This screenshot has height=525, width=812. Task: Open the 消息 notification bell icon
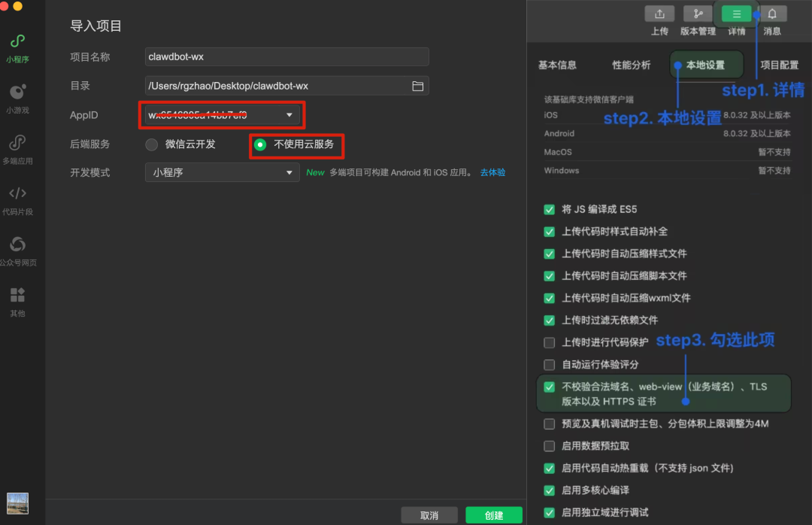coord(772,14)
